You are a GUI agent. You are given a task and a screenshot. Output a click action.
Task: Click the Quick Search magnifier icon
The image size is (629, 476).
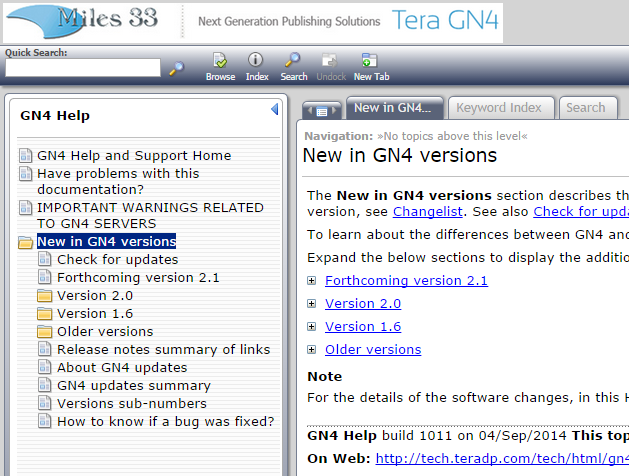click(177, 68)
